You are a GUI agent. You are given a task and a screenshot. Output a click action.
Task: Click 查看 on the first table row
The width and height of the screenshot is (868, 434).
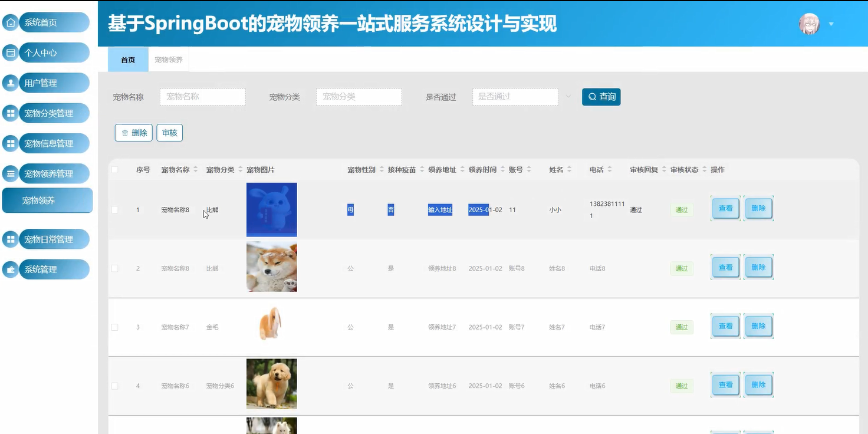pyautogui.click(x=725, y=208)
